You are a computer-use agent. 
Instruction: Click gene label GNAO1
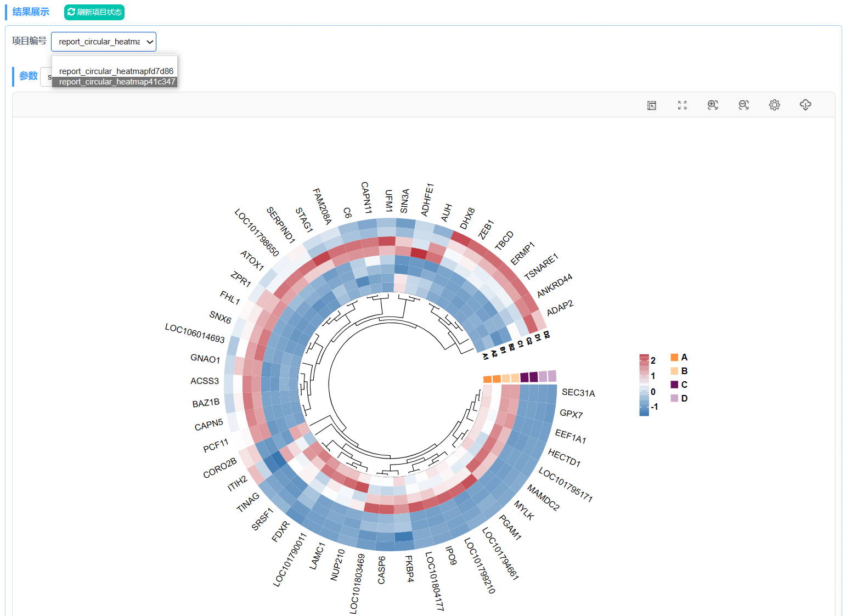(x=205, y=359)
